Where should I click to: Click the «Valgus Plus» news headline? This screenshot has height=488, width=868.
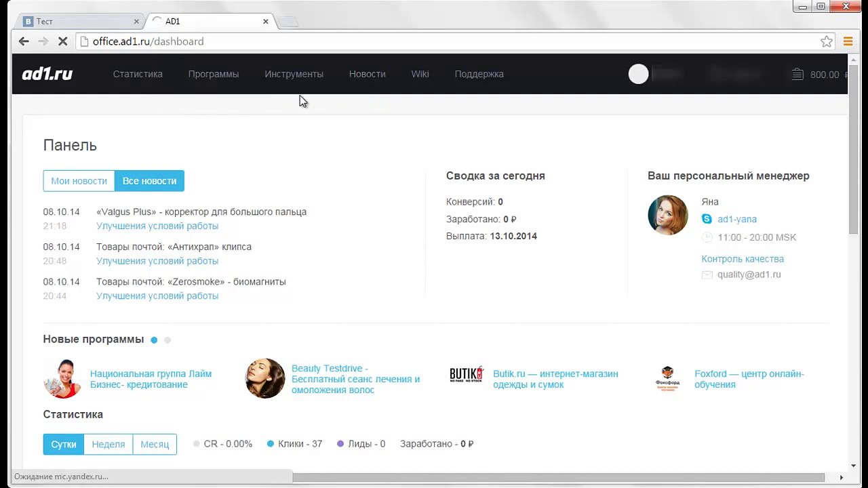[x=201, y=211]
